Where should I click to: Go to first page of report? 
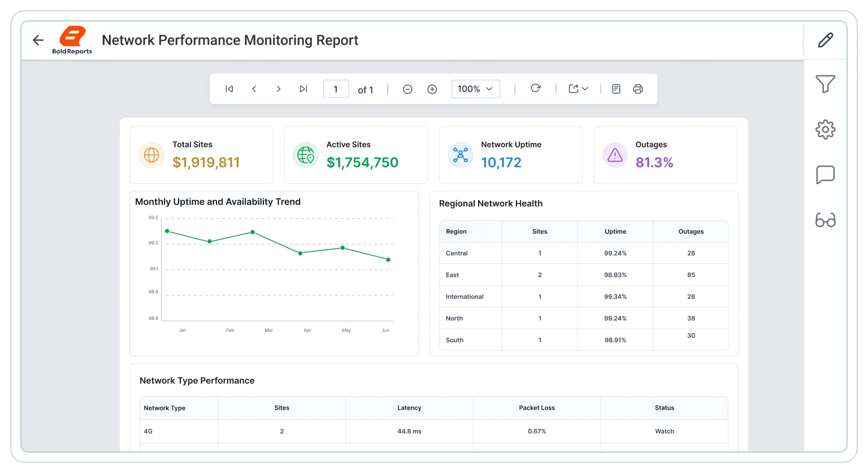click(x=229, y=89)
